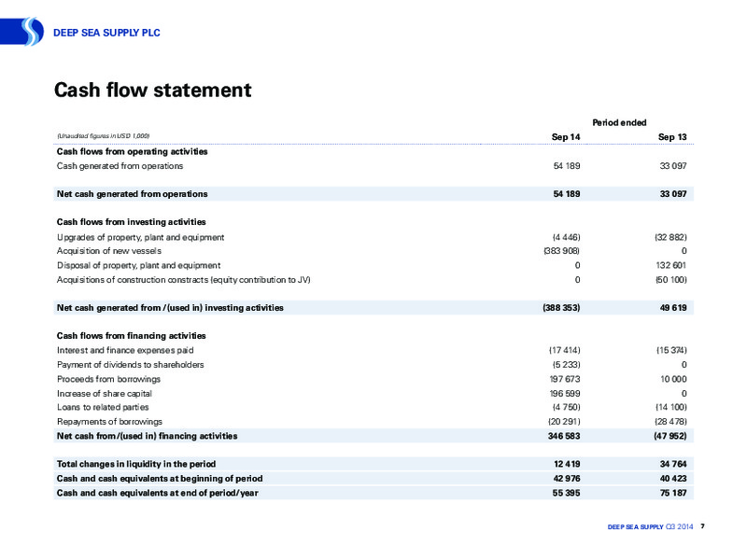Select Payment of dividends to shareholders label

(130, 365)
